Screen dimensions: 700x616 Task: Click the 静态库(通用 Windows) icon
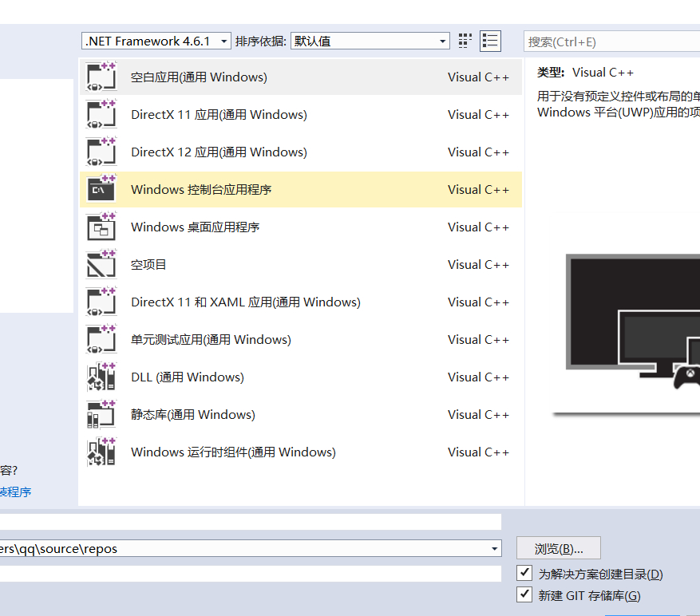pyautogui.click(x=101, y=414)
